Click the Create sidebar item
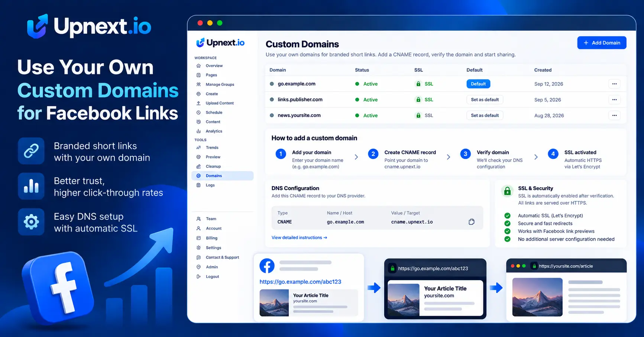Image resolution: width=644 pixels, height=337 pixels. 212,94
